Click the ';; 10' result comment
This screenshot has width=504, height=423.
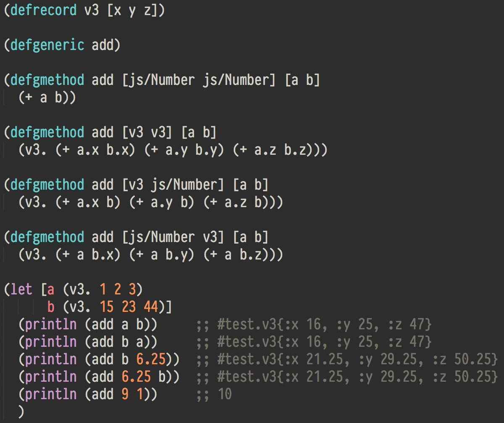(213, 394)
